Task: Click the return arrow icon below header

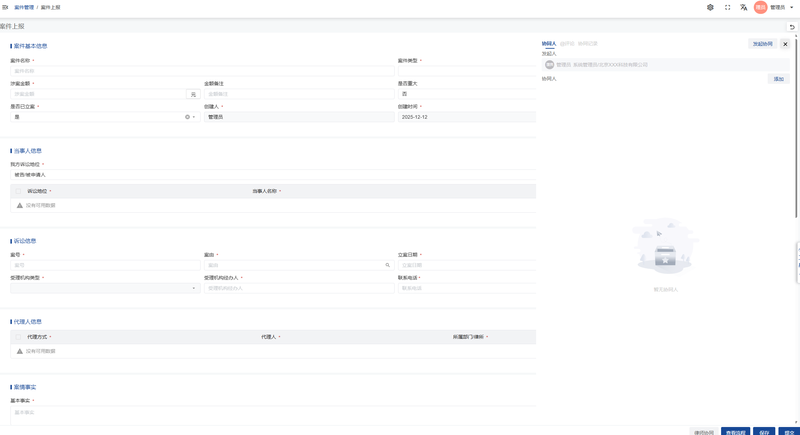Action: (x=792, y=27)
